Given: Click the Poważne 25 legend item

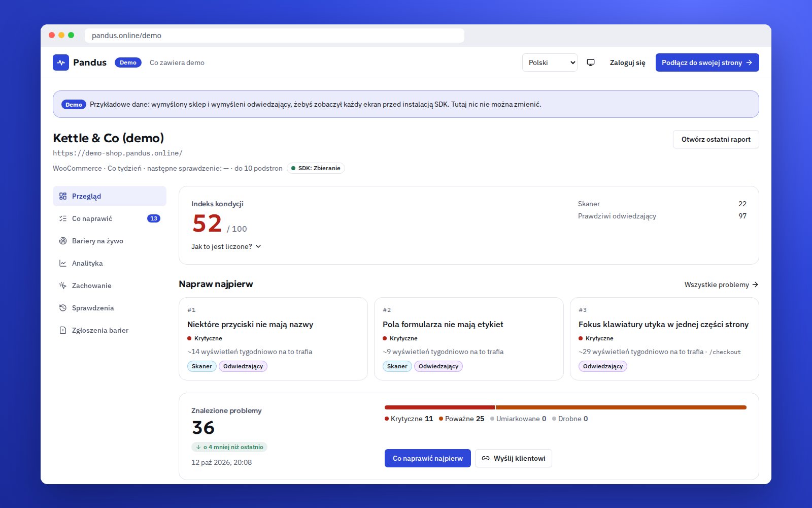Looking at the screenshot, I should (x=462, y=419).
